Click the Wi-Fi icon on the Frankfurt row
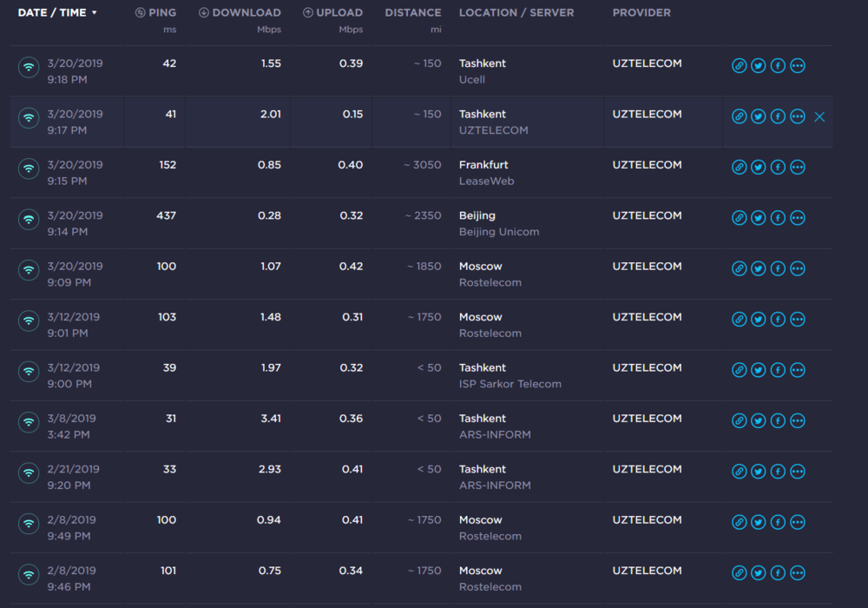This screenshot has height=608, width=868. [x=29, y=169]
